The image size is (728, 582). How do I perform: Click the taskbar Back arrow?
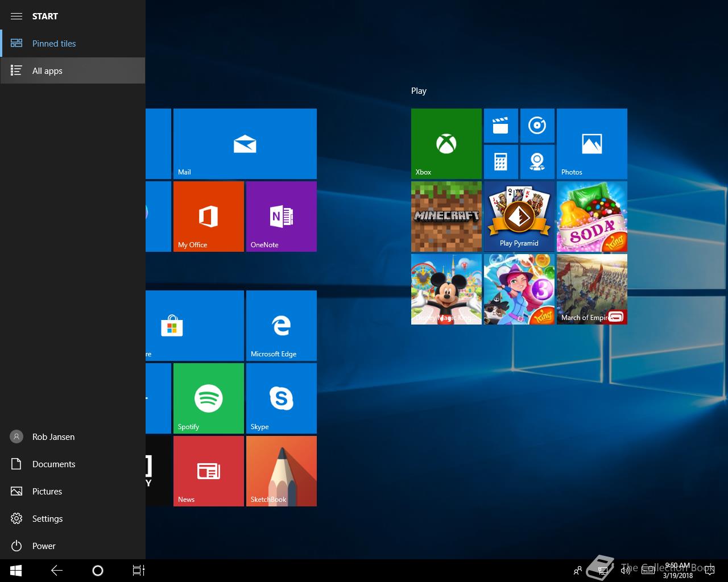coord(57,571)
